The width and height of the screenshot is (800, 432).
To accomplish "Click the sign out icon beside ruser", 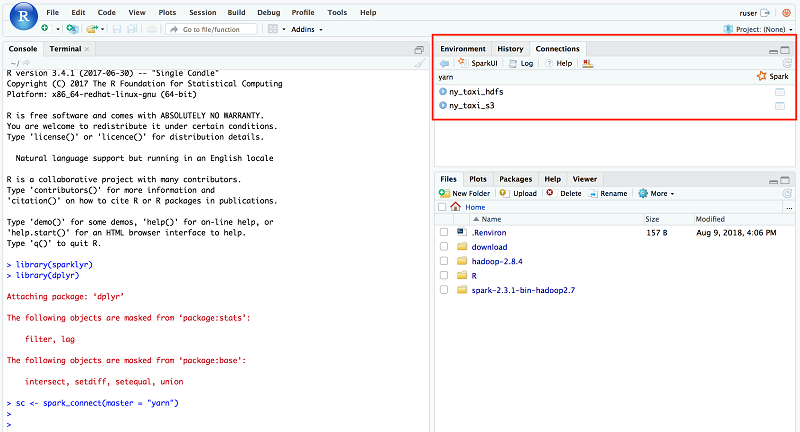I will click(765, 13).
